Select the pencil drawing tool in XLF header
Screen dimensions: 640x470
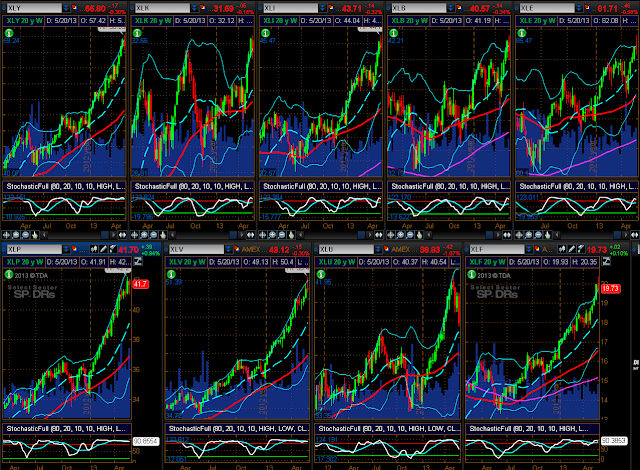coord(572,249)
